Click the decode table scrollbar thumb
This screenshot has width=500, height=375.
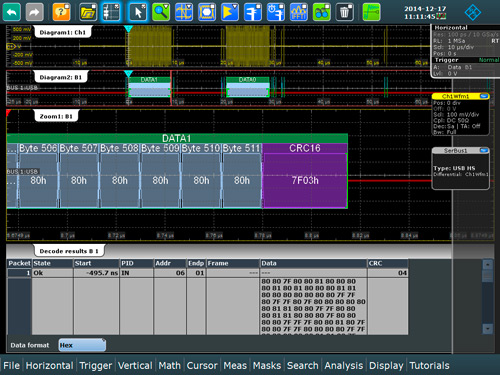(x=487, y=276)
